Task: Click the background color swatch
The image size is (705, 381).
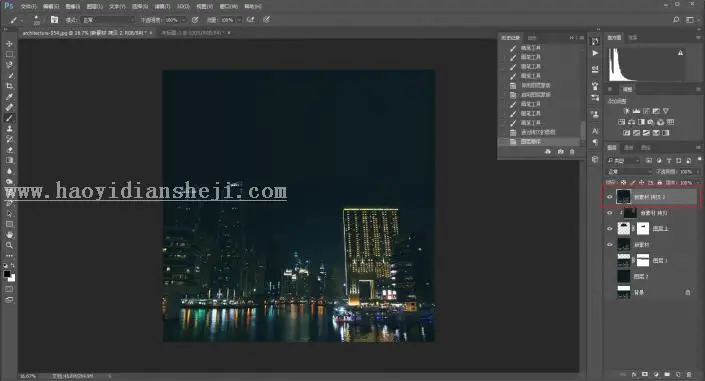Action: click(x=12, y=278)
